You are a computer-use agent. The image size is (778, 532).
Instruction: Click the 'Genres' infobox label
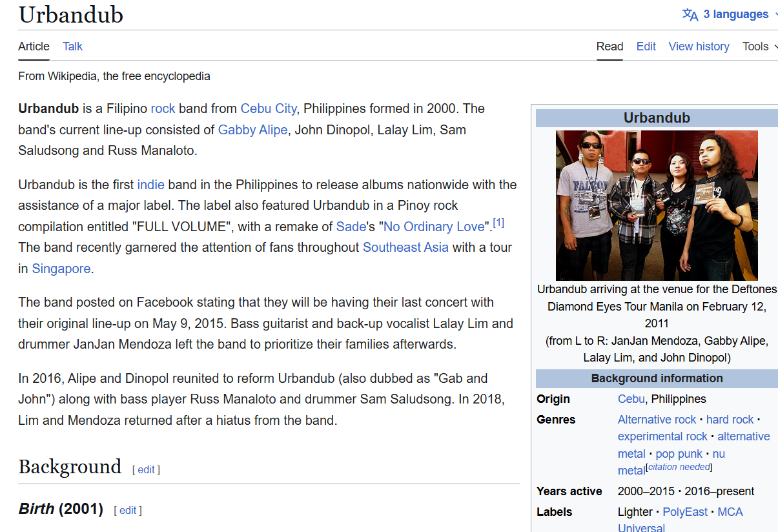click(x=556, y=420)
